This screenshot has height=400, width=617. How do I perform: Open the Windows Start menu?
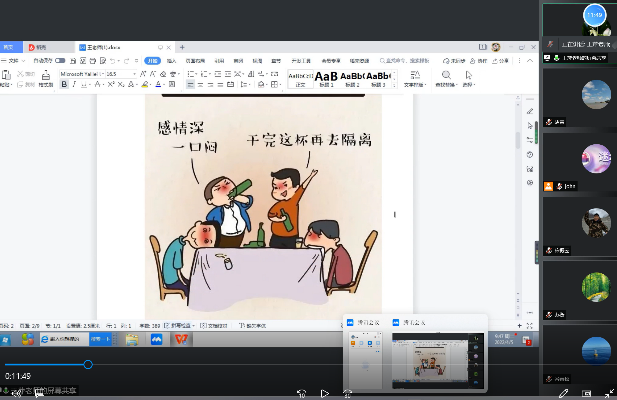(7, 340)
